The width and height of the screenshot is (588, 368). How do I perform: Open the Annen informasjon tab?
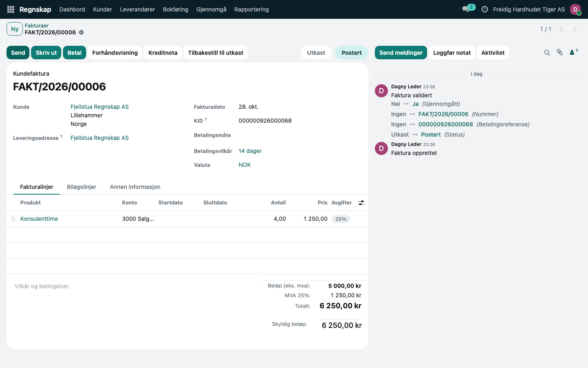(x=135, y=187)
